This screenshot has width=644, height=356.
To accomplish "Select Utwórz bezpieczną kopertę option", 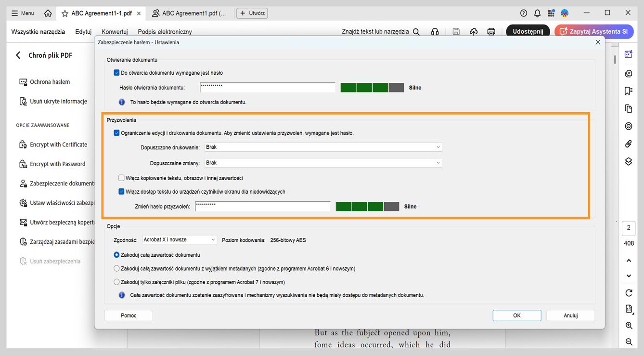I will pos(56,223).
